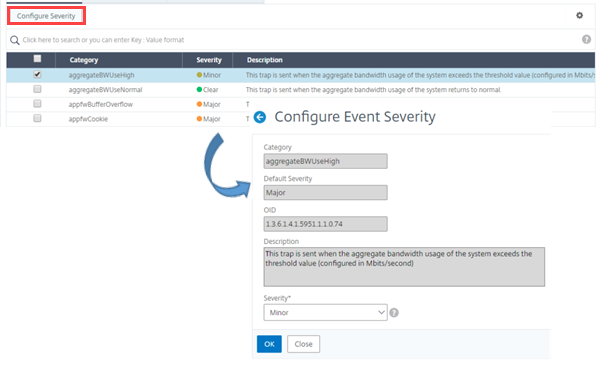The height and width of the screenshot is (373, 602).
Task: Uncheck the aggregateBWUseHigh row checkbox
Action: pyautogui.click(x=37, y=74)
